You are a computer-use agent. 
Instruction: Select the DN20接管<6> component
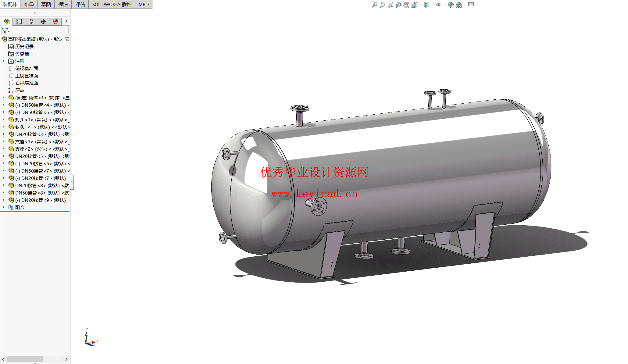coord(39,164)
